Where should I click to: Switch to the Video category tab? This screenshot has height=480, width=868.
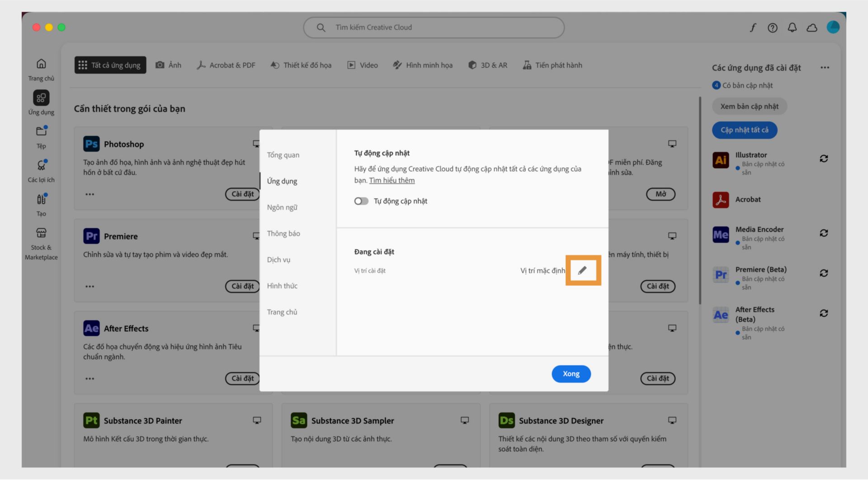pyautogui.click(x=362, y=65)
